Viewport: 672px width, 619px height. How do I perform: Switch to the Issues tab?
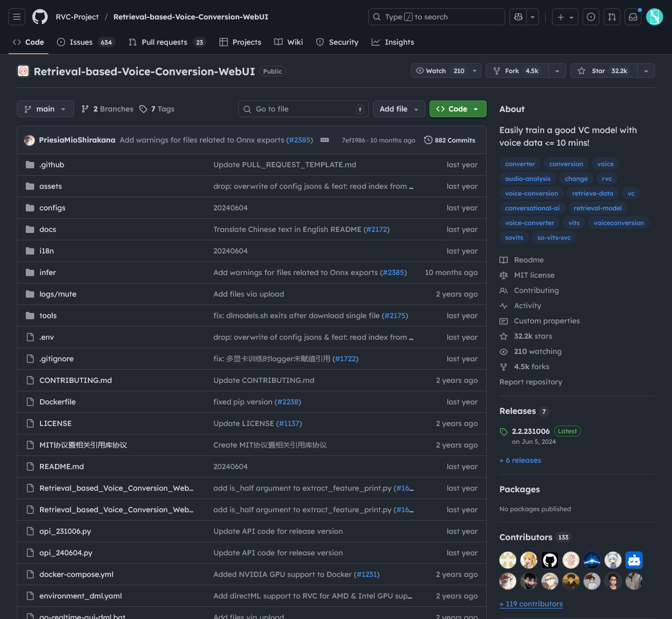click(x=81, y=42)
